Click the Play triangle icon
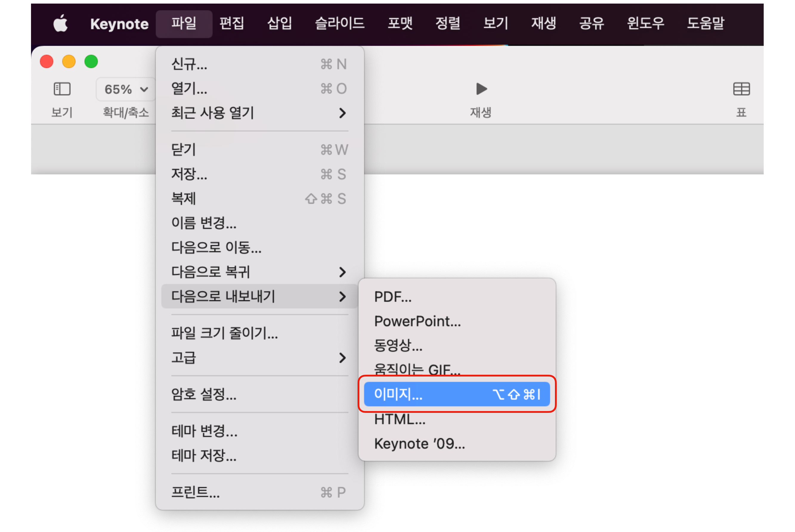Image resolution: width=795 pixels, height=532 pixels. 481,89
